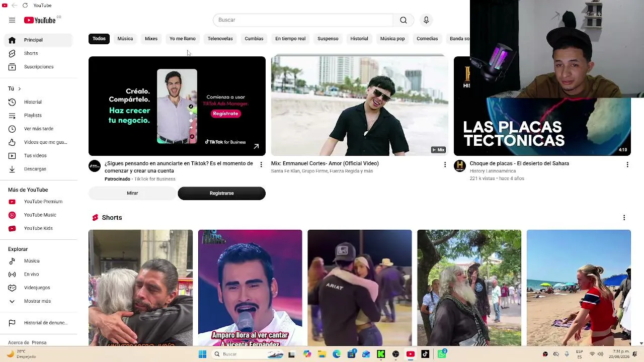Explore Música category
The width and height of the screenshot is (644, 362).
tap(38, 261)
